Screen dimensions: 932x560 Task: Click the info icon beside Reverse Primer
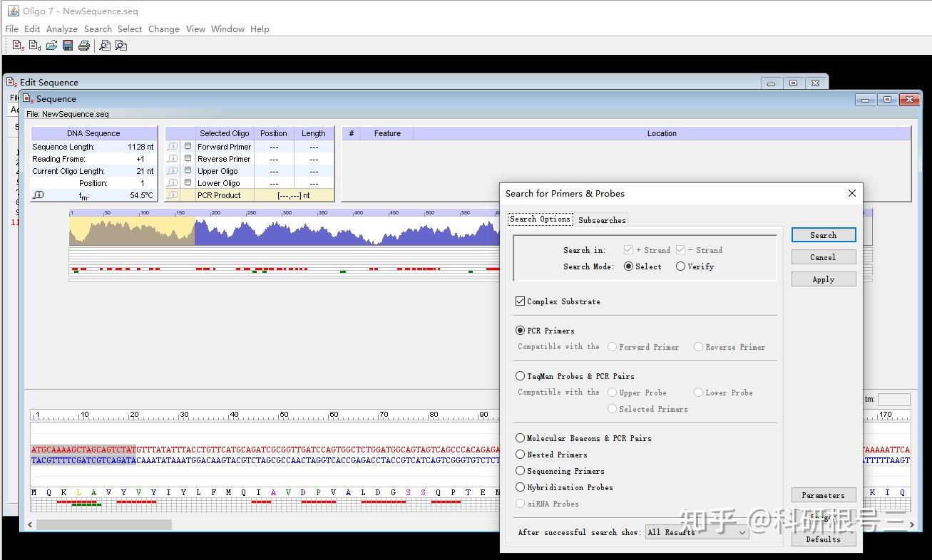[172, 158]
